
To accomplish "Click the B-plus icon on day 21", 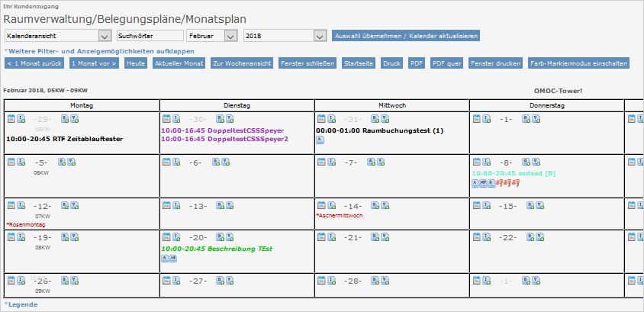I will [x=375, y=237].
